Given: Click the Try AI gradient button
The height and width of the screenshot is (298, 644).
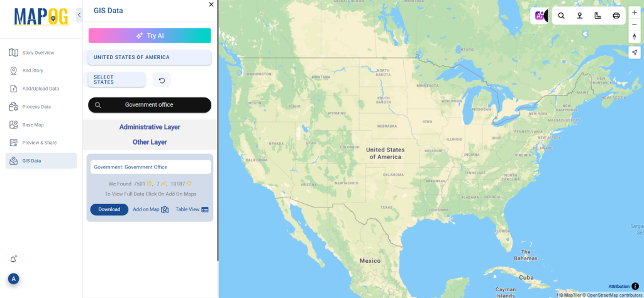Looking at the screenshot, I should pyautogui.click(x=150, y=36).
